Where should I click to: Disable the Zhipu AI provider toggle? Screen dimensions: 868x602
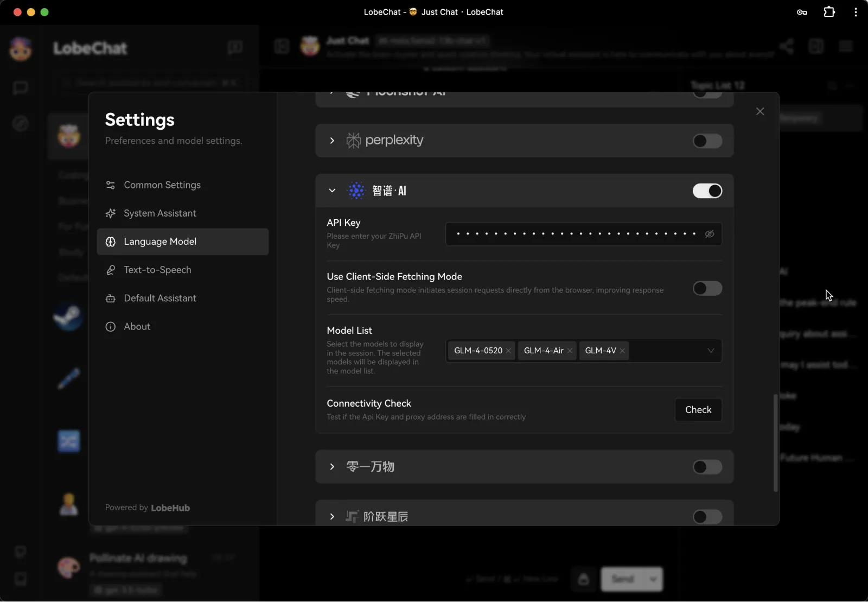[707, 191]
